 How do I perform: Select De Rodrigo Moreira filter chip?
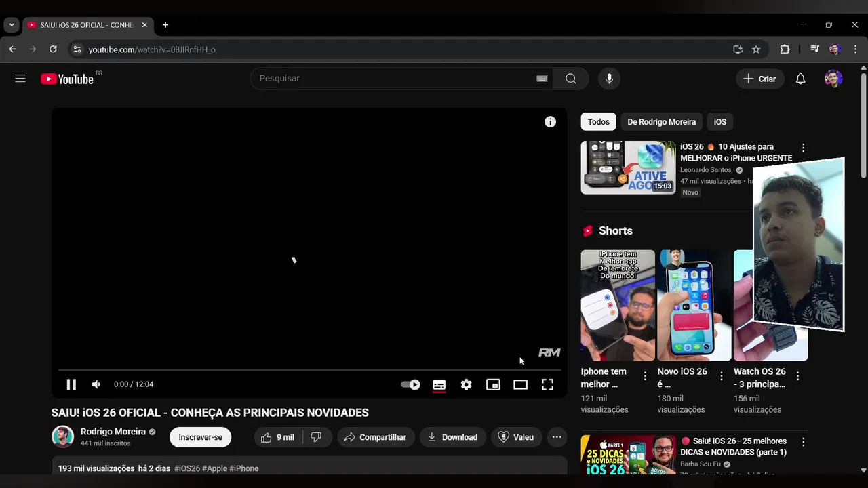pyautogui.click(x=661, y=122)
